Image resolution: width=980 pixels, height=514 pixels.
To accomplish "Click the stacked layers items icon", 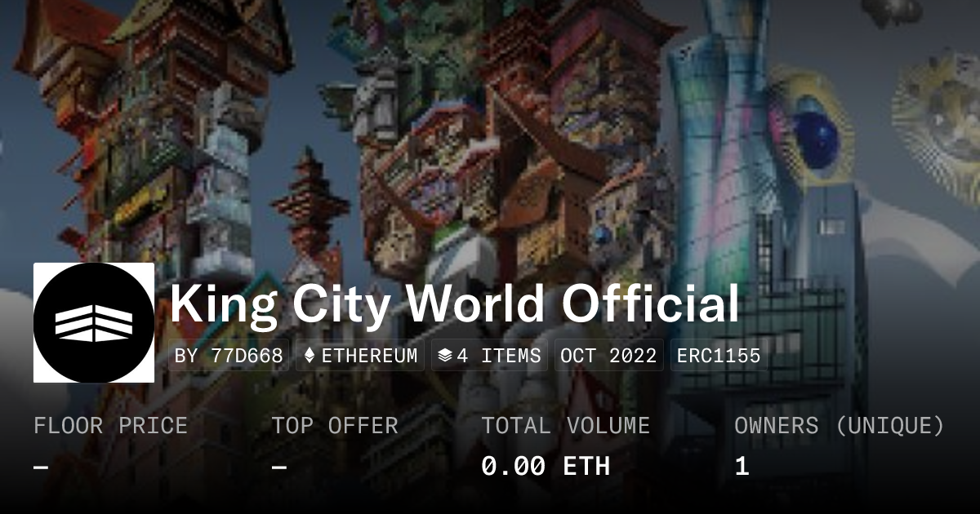I will point(445,356).
